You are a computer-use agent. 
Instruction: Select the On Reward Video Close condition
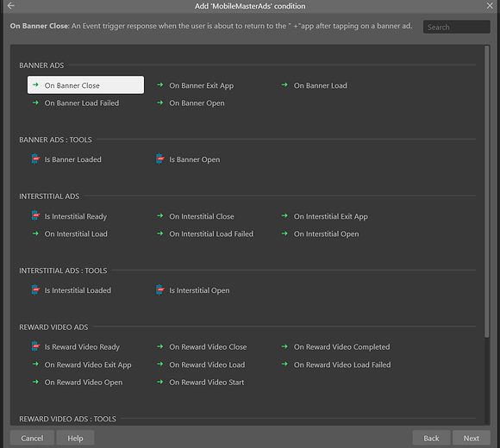coord(208,346)
